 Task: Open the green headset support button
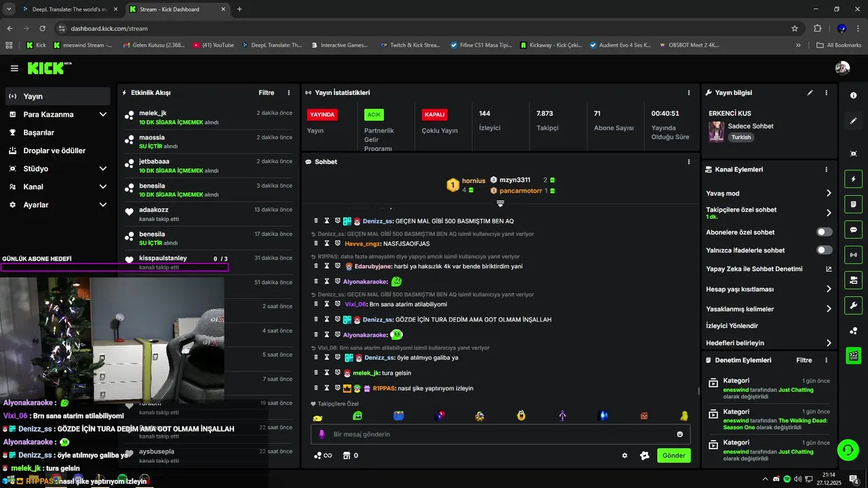(847, 449)
